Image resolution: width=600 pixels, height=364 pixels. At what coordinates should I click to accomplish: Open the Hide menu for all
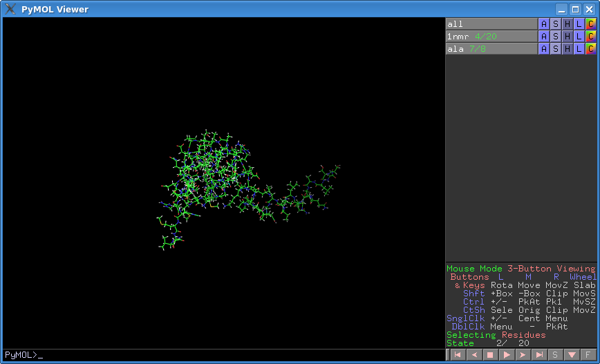[567, 24]
